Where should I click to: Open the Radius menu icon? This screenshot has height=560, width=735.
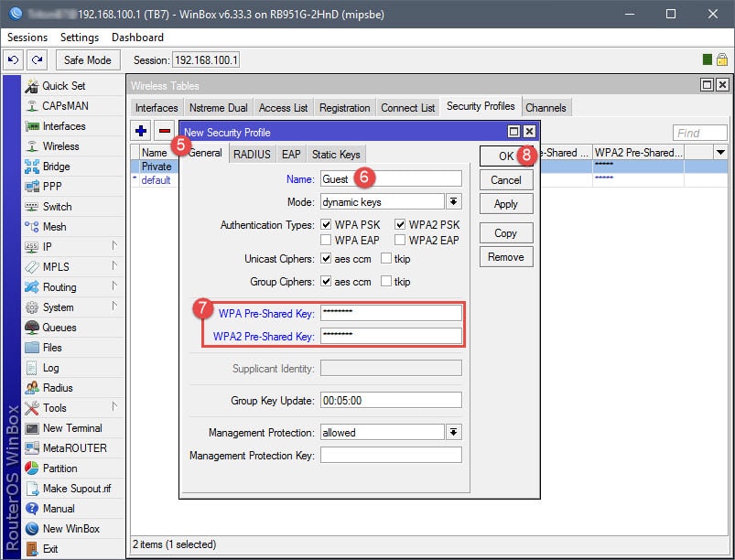[32, 388]
